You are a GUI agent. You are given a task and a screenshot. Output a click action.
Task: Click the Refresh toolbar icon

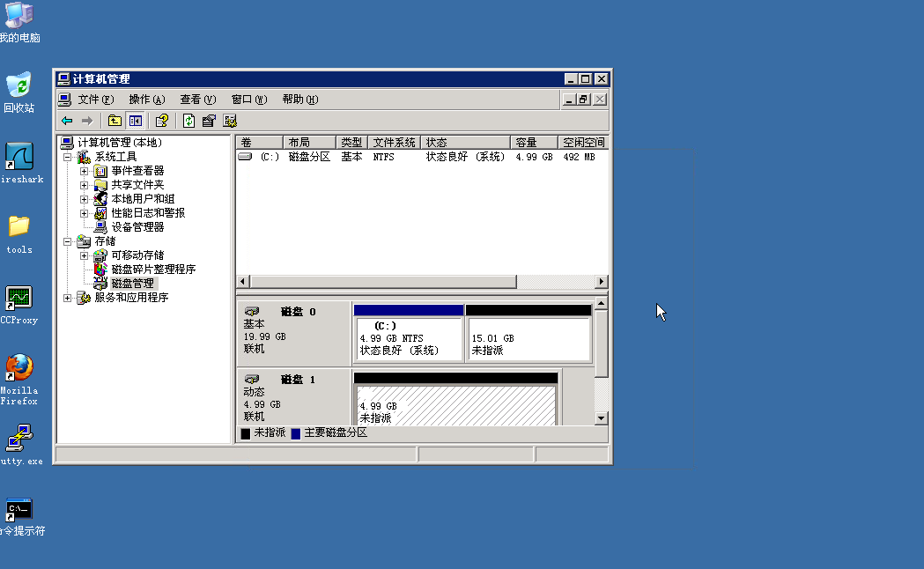(x=188, y=121)
